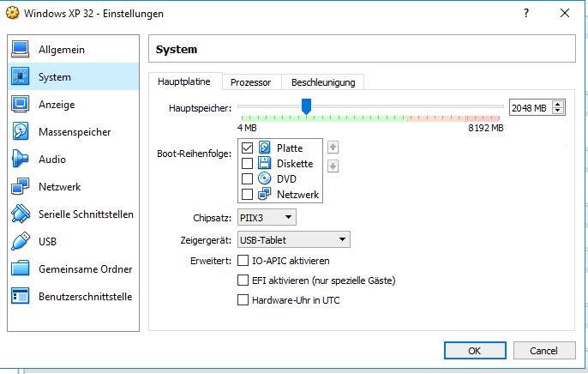The image size is (588, 374).
Task: Enable Diskette in boot order
Action: pyautogui.click(x=247, y=163)
